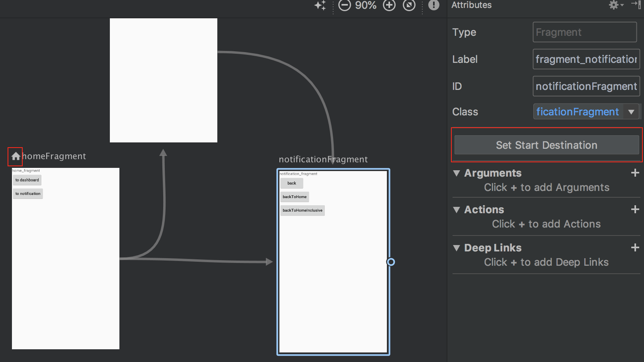Hide the Attributes panel with arrow icon
This screenshot has height=362, width=644.
636,5
